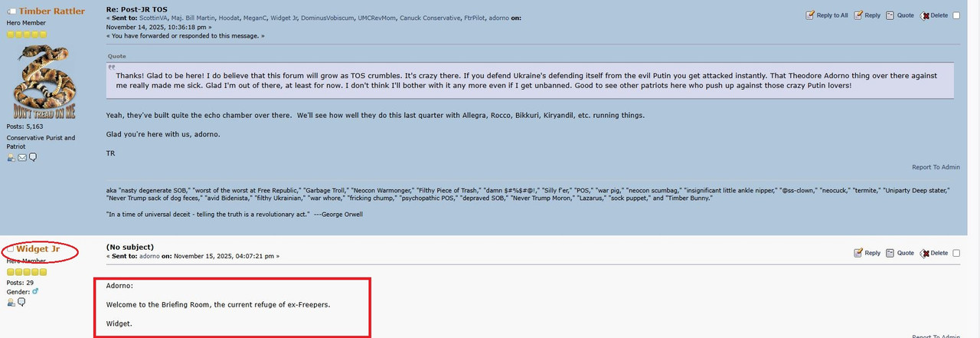Click the Reply pencil icon on Widget Jr's message
The width and height of the screenshot is (980, 338).
point(858,253)
